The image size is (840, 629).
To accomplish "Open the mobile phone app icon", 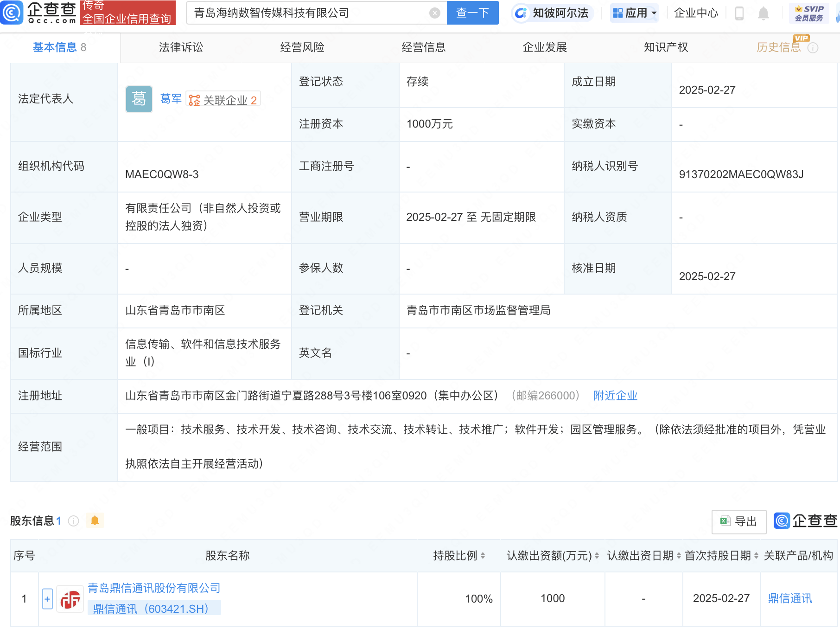I will click(739, 13).
